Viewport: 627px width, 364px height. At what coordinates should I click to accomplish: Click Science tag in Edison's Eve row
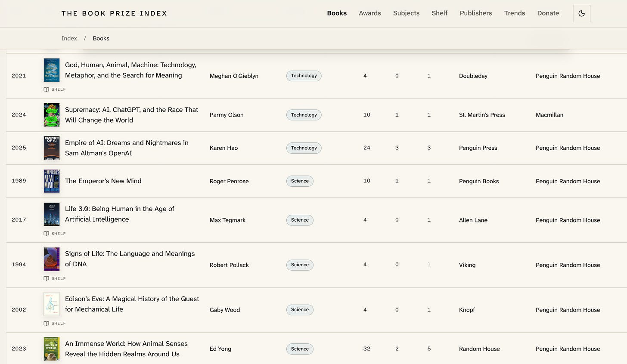click(x=300, y=310)
